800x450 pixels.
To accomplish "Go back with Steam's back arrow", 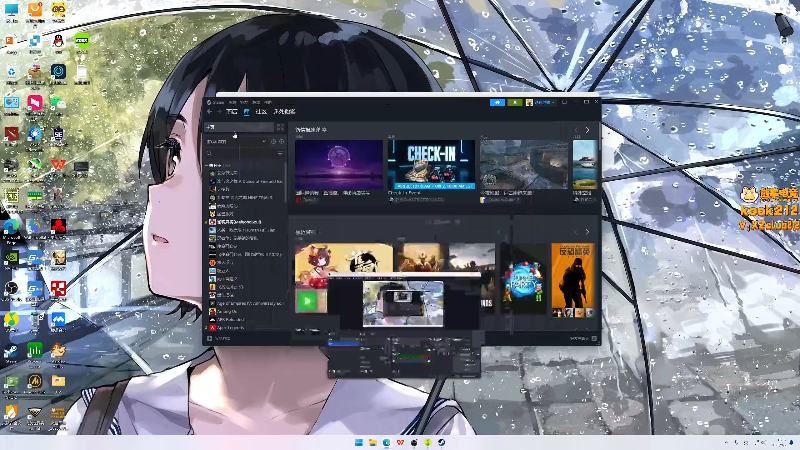I will click(210, 111).
